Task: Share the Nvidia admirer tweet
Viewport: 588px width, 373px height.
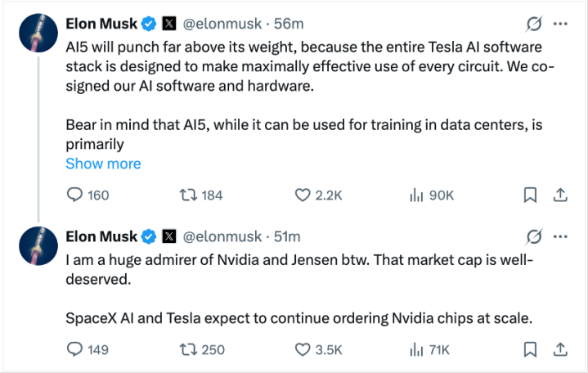Action: pyautogui.click(x=561, y=349)
